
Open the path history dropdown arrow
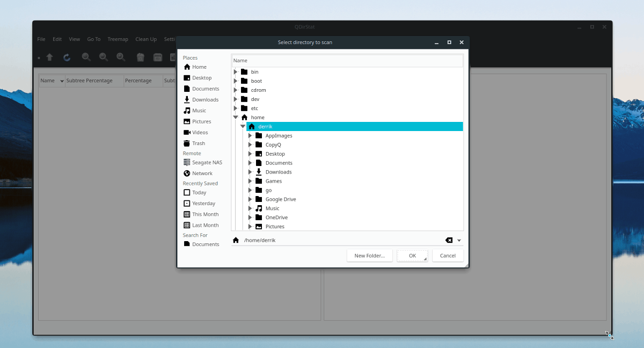(459, 240)
